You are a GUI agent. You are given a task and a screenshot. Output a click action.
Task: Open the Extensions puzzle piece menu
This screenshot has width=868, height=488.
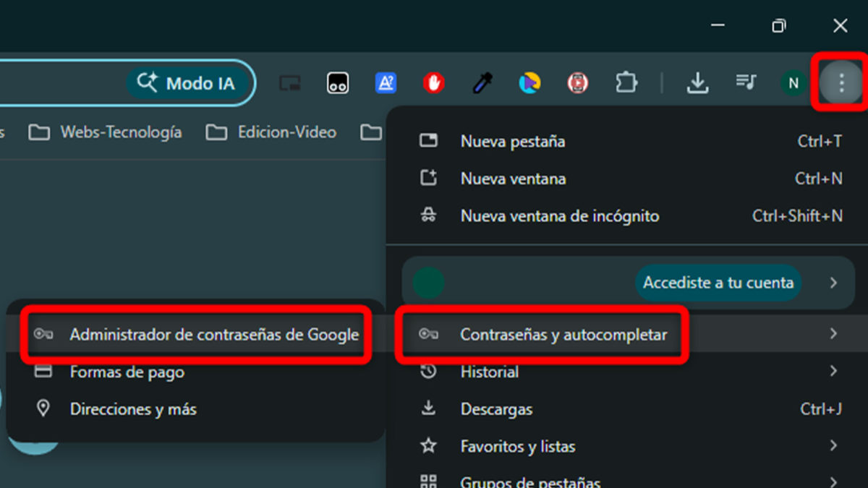pos(626,83)
